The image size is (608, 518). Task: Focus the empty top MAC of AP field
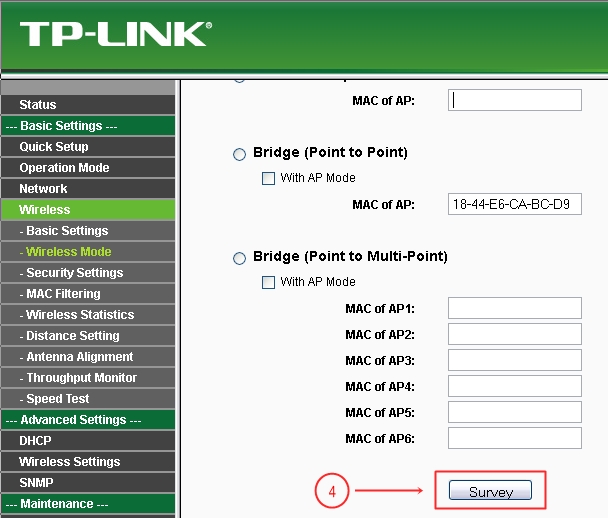(x=515, y=100)
